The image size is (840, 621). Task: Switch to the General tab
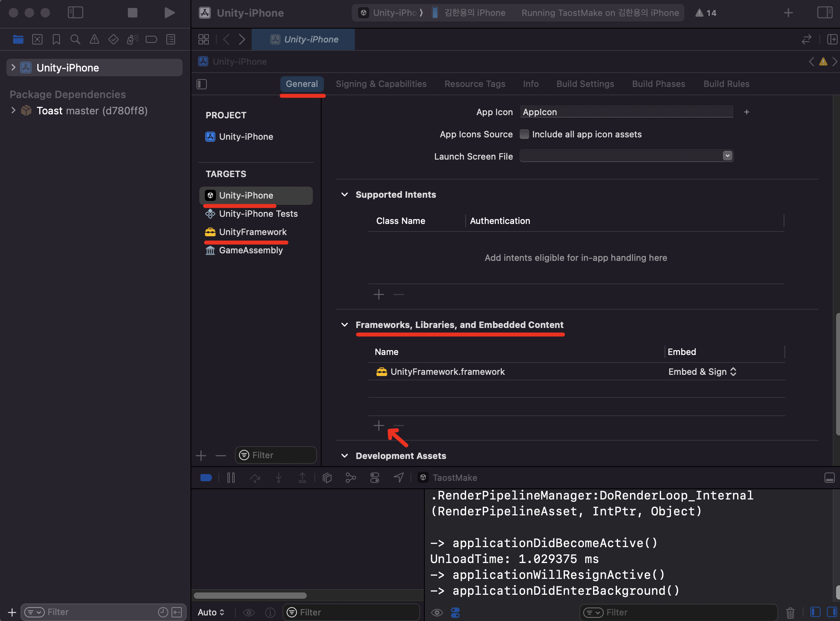(302, 84)
